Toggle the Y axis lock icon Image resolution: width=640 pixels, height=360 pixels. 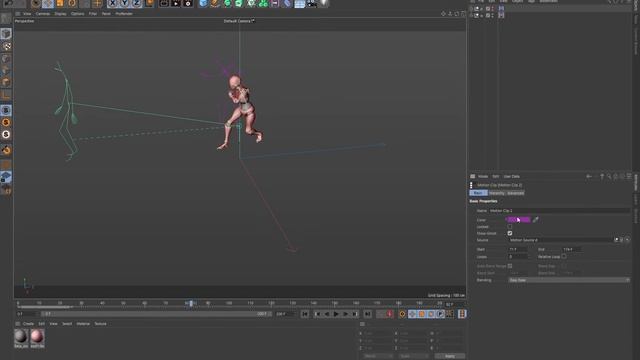click(124, 3)
